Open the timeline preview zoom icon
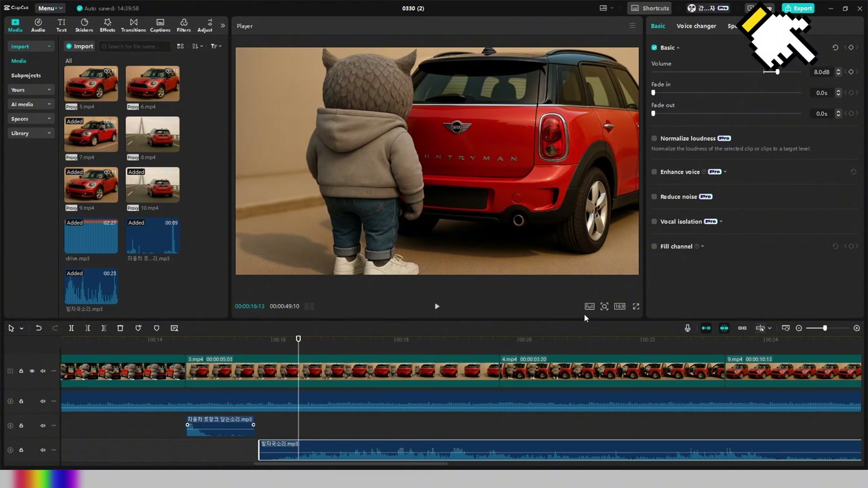Image resolution: width=868 pixels, height=488 pixels. (785, 329)
